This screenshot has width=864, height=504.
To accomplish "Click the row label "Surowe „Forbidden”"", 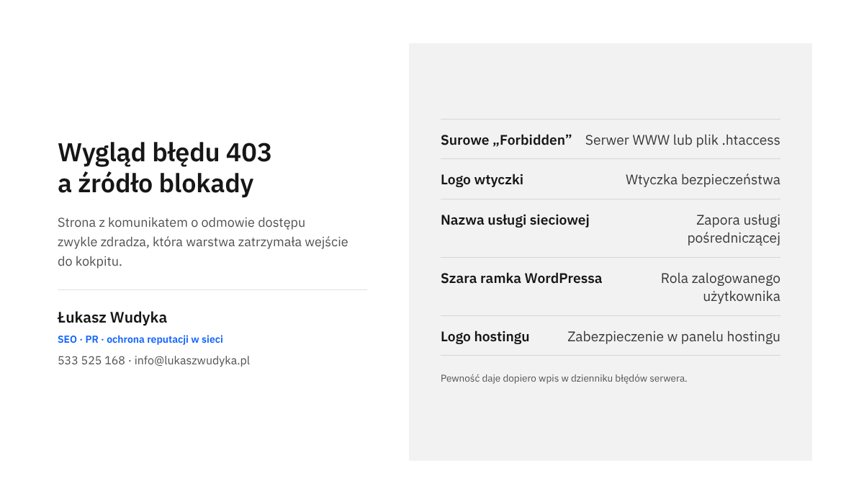I will (506, 140).
